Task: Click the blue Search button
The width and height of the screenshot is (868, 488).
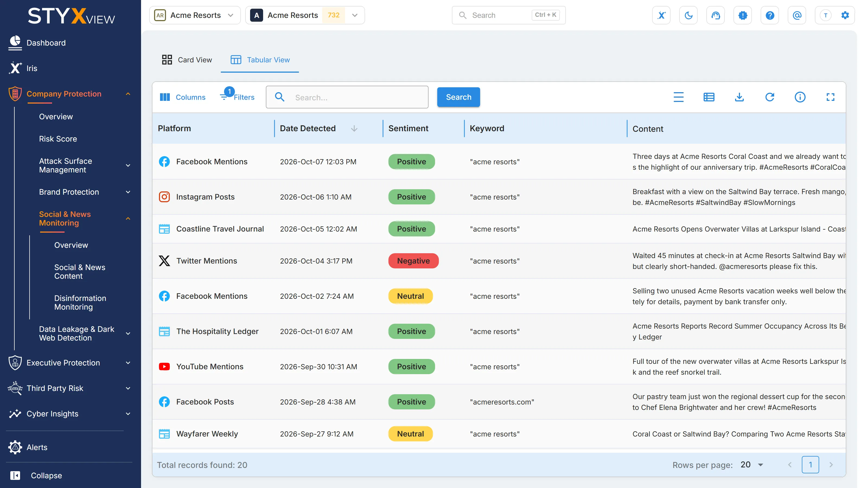Action: 458,97
